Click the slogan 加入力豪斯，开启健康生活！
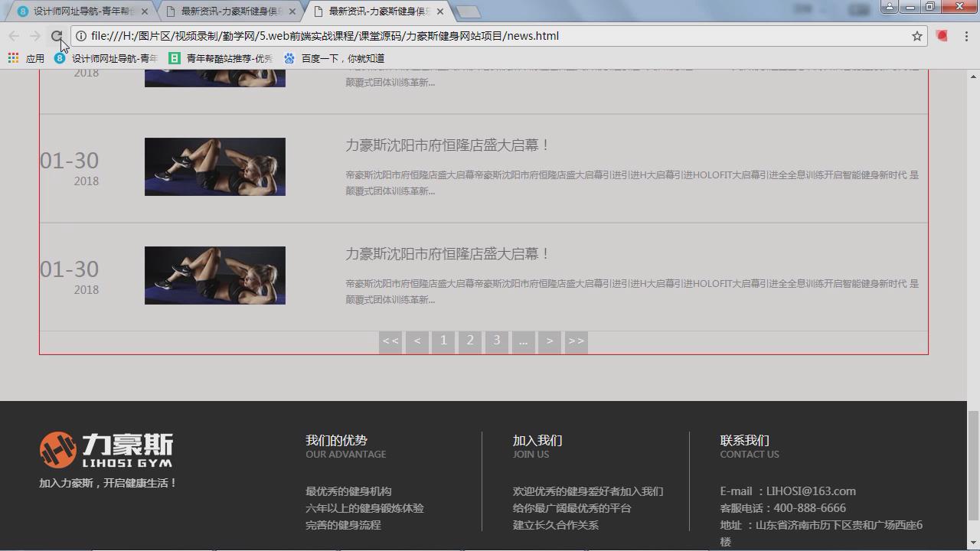 [x=108, y=483]
